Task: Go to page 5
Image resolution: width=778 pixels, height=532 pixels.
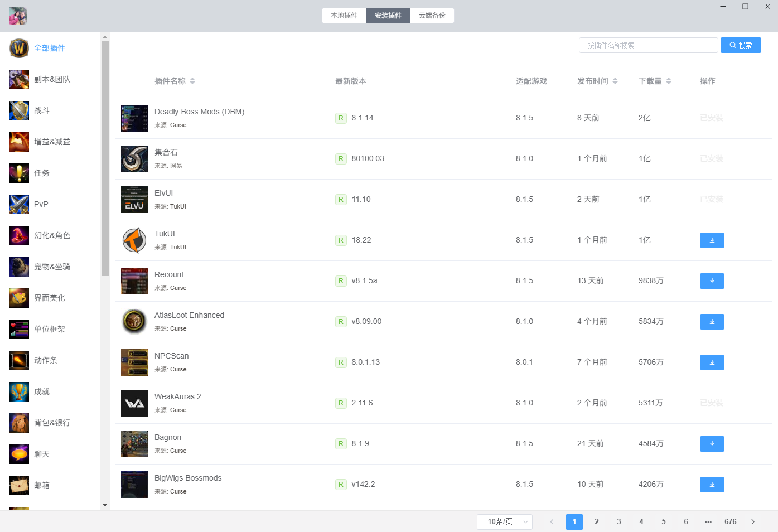Action: pos(664,522)
